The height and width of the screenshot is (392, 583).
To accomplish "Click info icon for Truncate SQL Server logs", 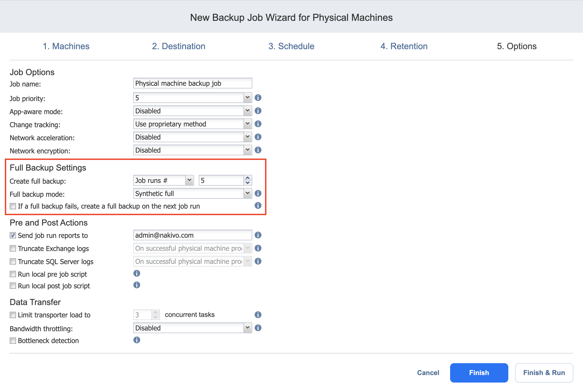I will tap(258, 261).
